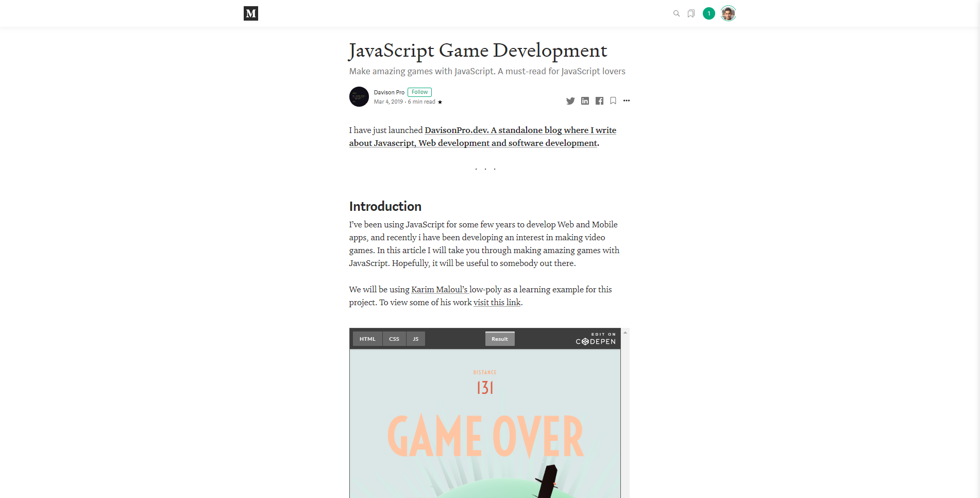Screen dimensions: 980x498
Task: Follow the author Davison Pro
Action: [x=419, y=92]
